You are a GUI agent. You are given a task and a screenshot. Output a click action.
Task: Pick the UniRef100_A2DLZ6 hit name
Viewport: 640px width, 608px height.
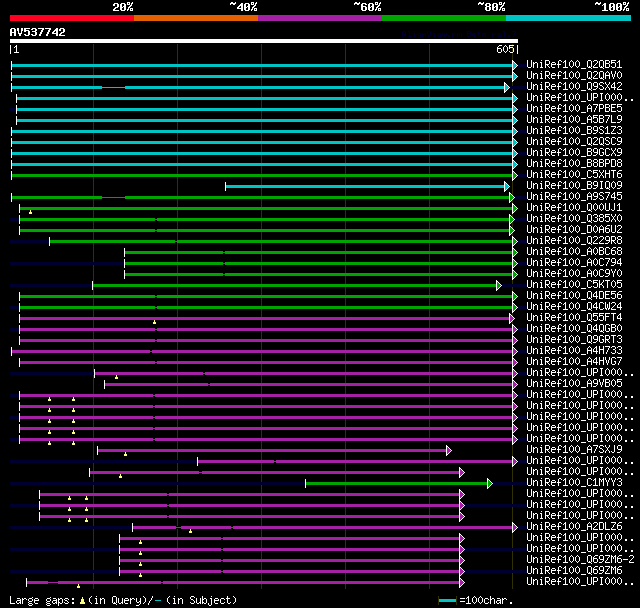(574, 527)
